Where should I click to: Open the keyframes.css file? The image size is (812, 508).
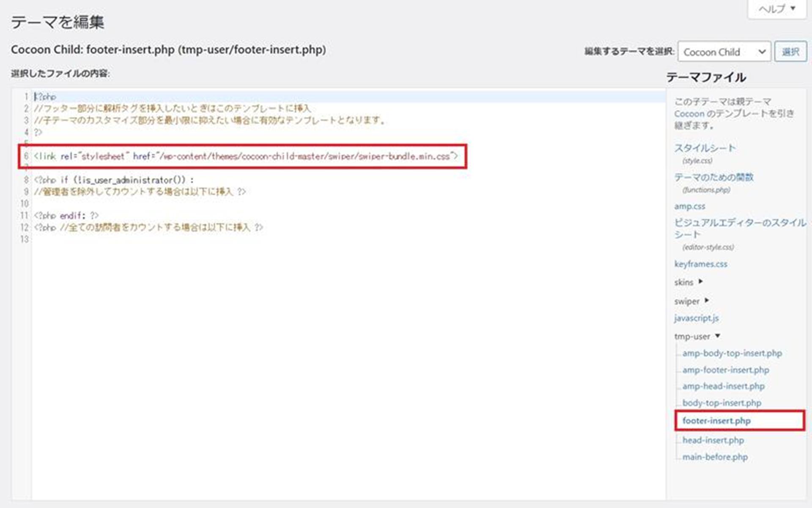[701, 264]
